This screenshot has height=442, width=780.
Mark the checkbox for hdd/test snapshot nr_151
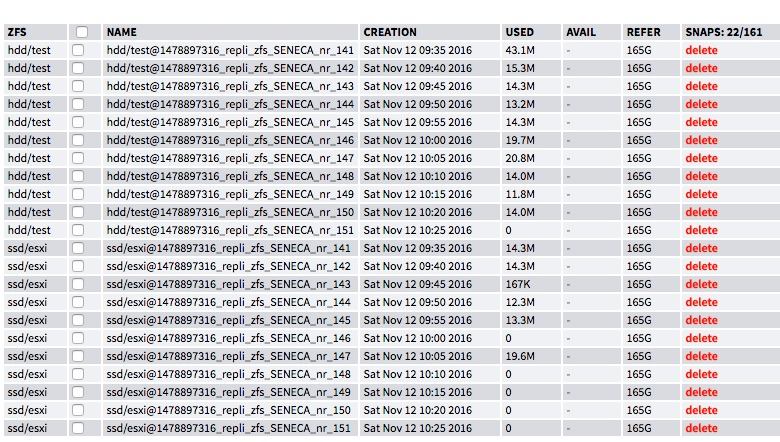[78, 230]
